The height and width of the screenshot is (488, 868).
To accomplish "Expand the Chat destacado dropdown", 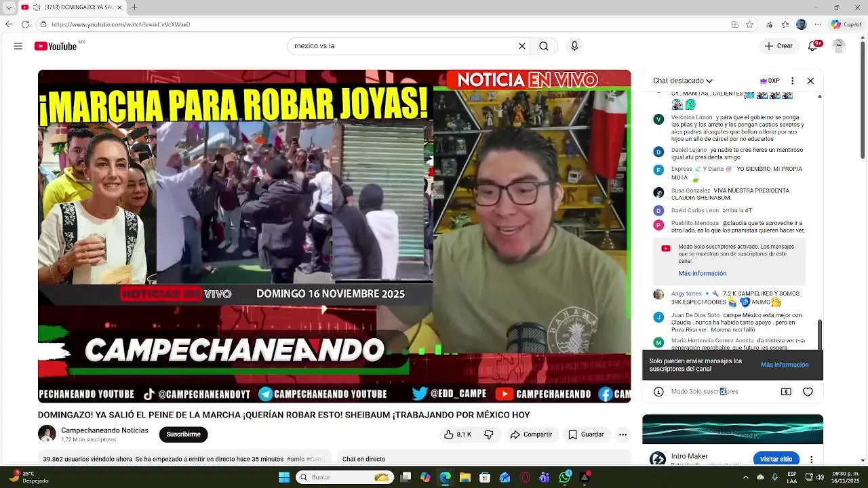I will pyautogui.click(x=683, y=81).
